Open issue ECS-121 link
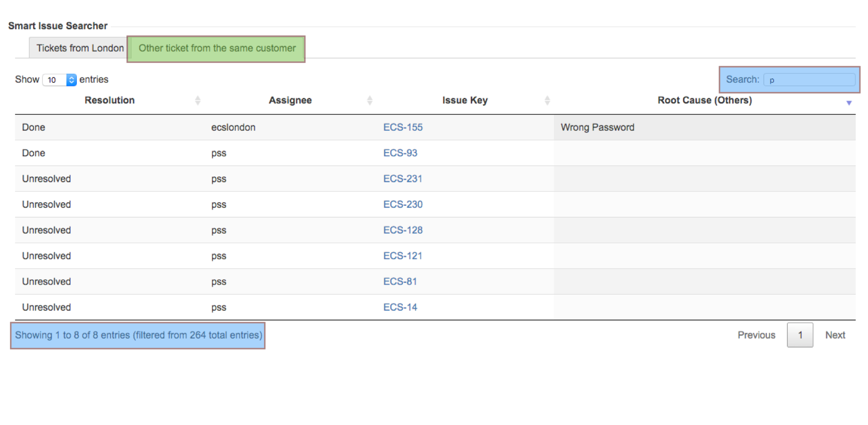This screenshot has height=425, width=868. (x=402, y=256)
